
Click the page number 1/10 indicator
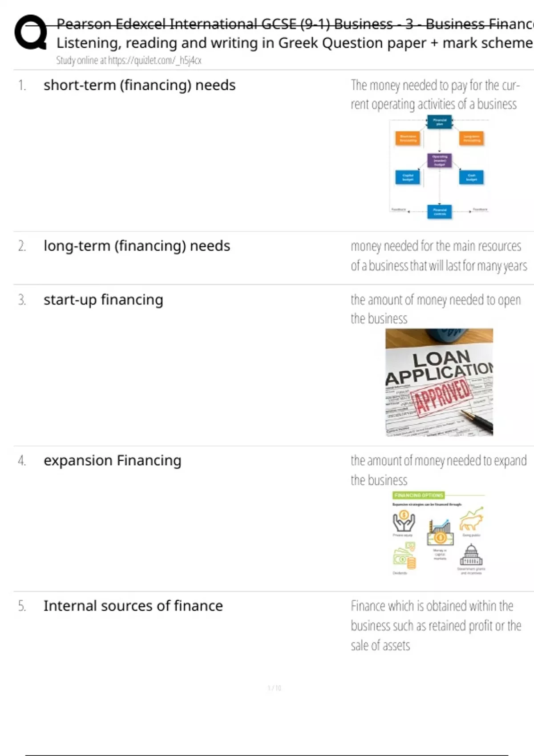274,688
